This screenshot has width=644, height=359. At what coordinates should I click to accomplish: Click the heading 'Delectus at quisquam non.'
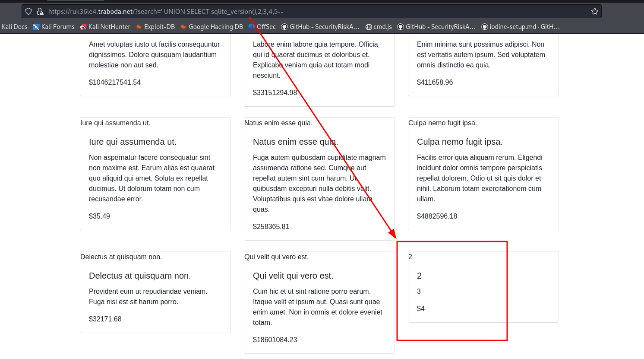point(140,276)
